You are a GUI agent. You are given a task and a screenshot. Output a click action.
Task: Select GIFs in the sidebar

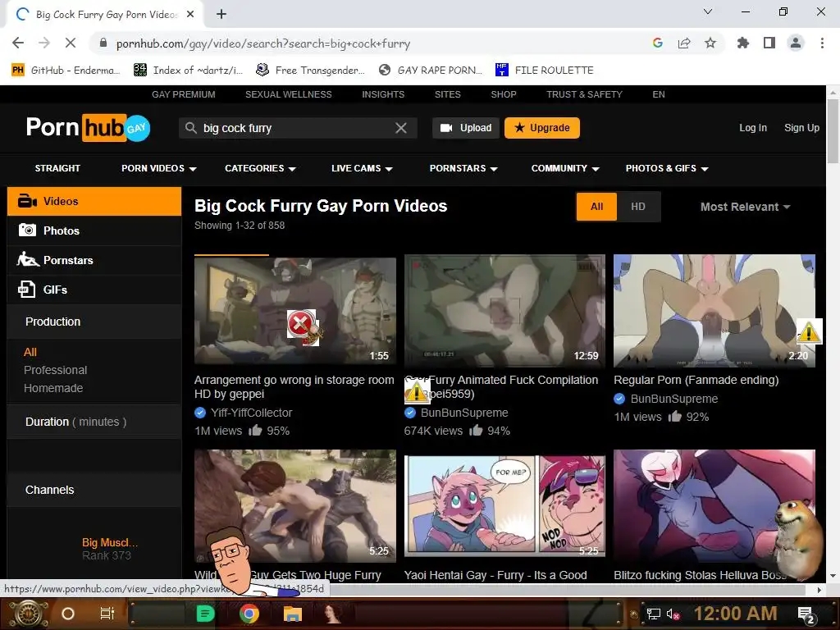click(94, 290)
